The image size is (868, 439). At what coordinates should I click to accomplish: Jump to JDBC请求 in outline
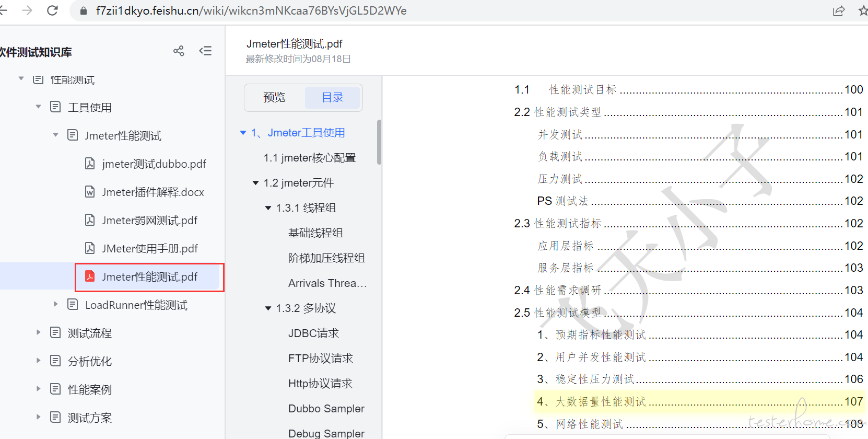point(313,333)
